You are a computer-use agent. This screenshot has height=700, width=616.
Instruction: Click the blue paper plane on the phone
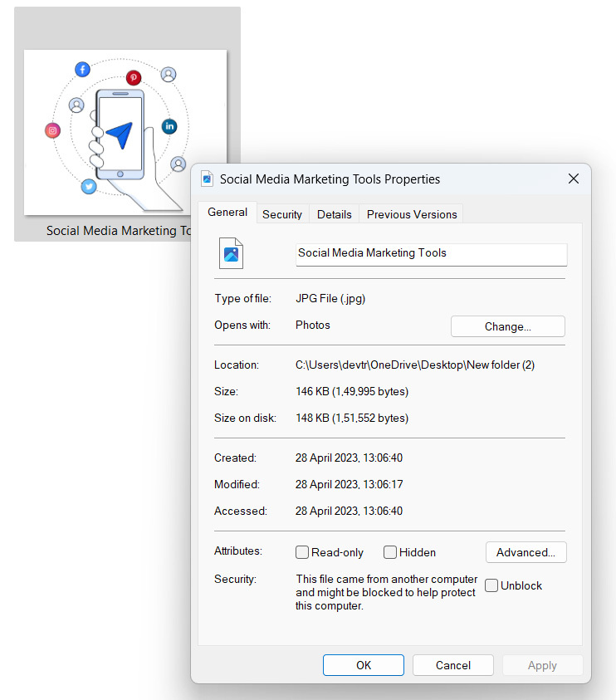tap(120, 135)
